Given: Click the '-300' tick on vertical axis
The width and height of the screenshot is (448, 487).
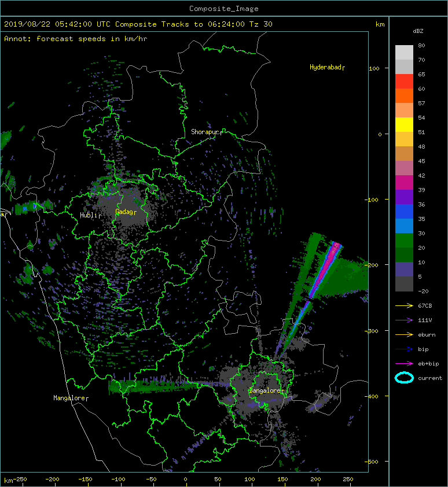Looking at the screenshot, I should (372, 331).
